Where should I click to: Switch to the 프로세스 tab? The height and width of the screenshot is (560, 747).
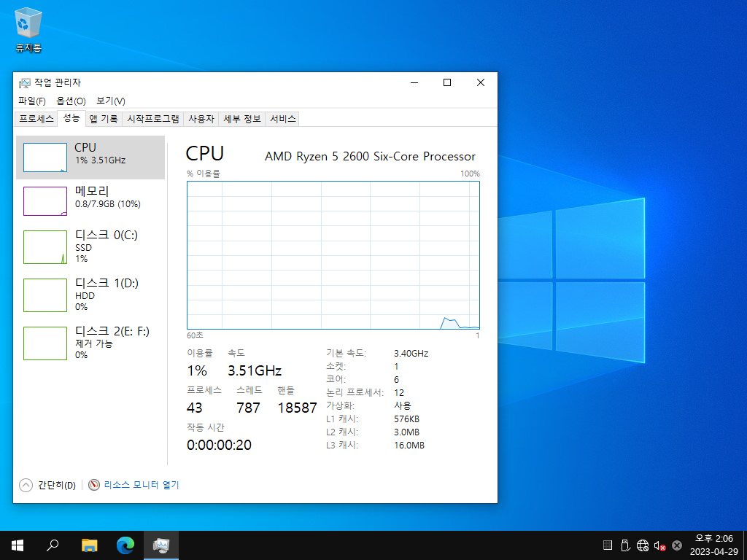(x=36, y=119)
